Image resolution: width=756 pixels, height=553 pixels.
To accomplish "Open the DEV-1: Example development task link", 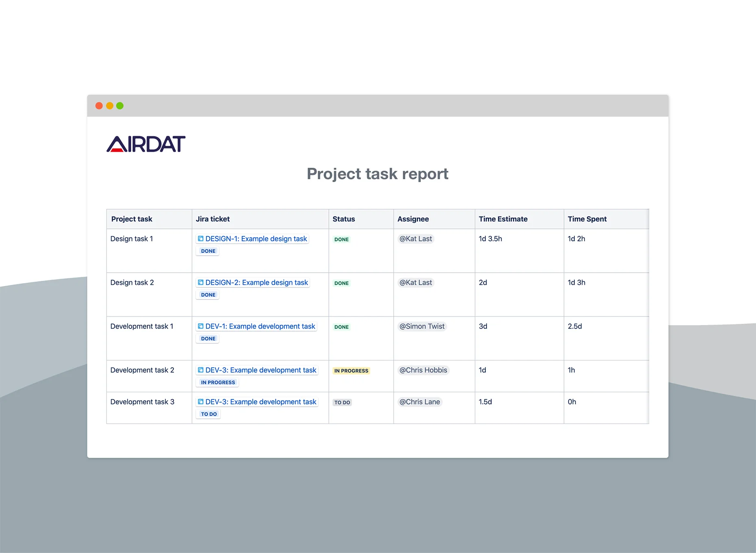I will 260,327.
